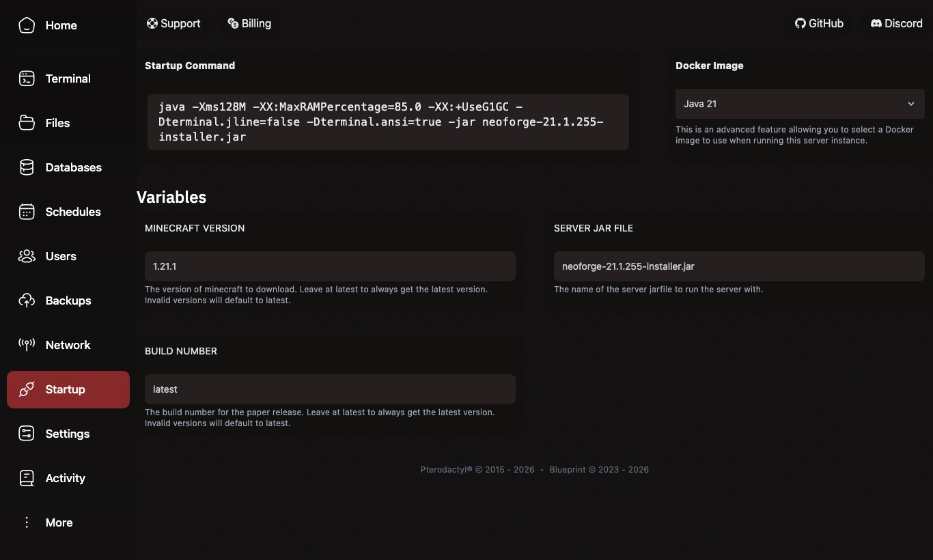Click the Docker image advanced feature description

[794, 135]
